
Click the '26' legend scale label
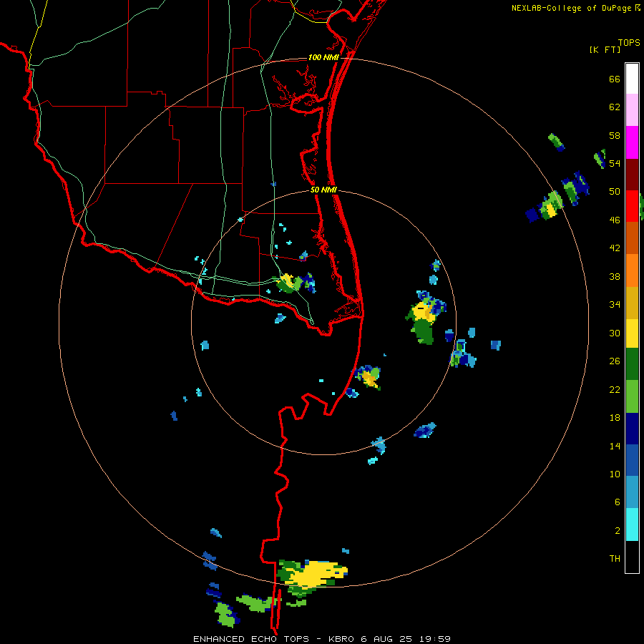[615, 361]
